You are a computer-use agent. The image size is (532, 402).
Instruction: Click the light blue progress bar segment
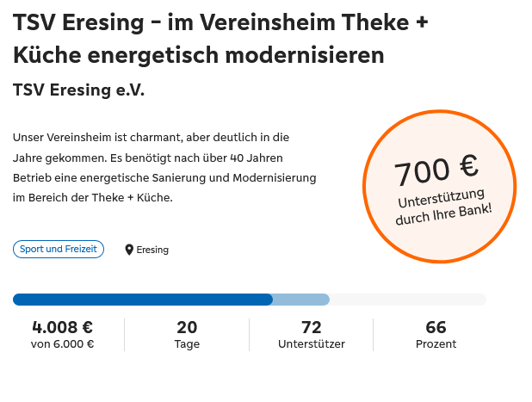click(x=301, y=300)
